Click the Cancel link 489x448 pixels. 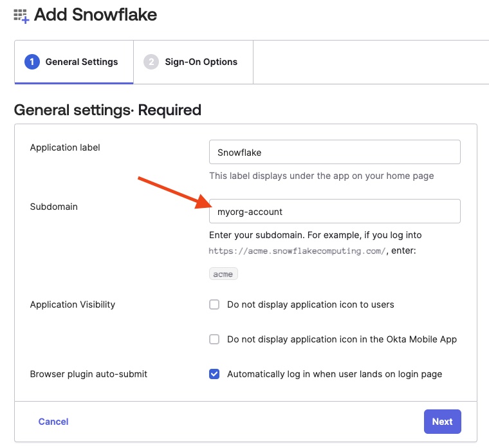[x=53, y=422]
